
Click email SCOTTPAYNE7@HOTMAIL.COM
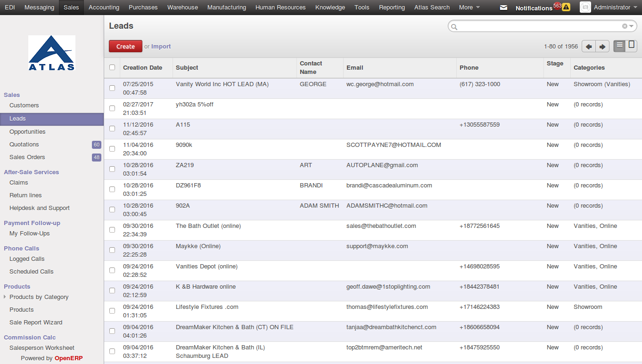click(394, 145)
